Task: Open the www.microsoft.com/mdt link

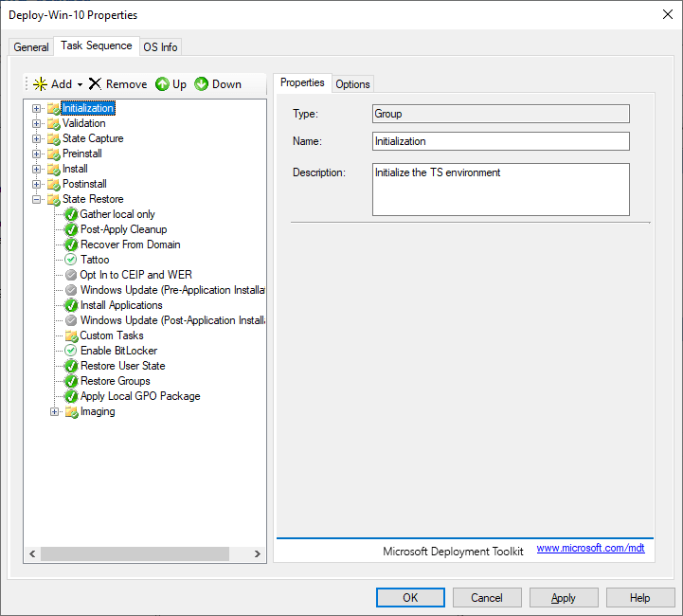Action: pyautogui.click(x=590, y=549)
